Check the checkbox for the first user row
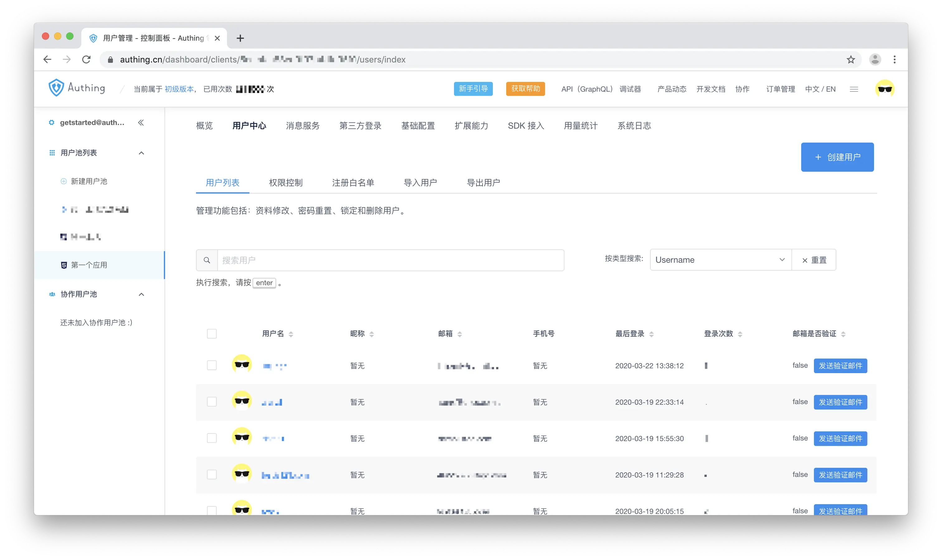The width and height of the screenshot is (942, 560). click(212, 365)
